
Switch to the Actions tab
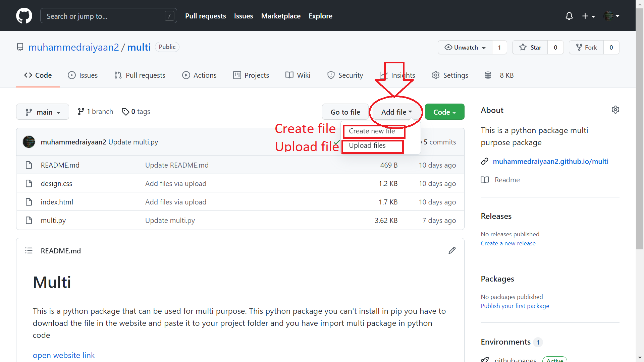(x=199, y=75)
